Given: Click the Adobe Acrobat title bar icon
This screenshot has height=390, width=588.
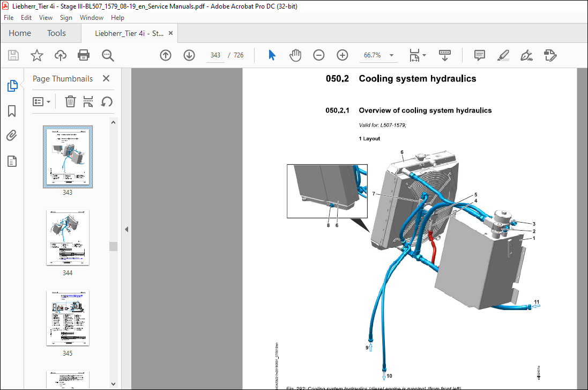Looking at the screenshot, I should 5,6.
